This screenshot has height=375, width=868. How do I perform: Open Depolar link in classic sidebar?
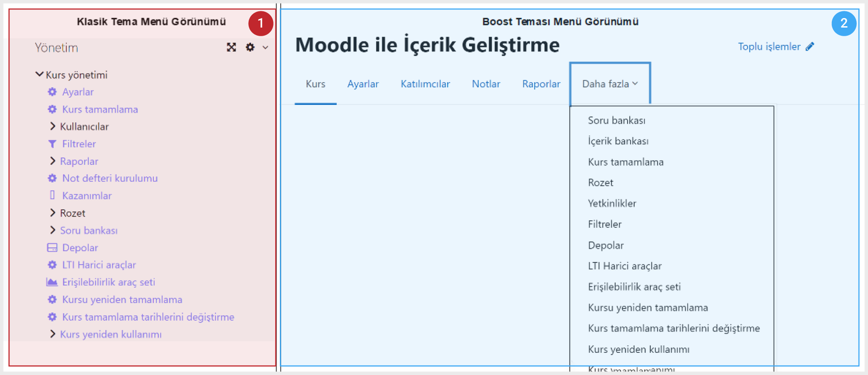[80, 248]
